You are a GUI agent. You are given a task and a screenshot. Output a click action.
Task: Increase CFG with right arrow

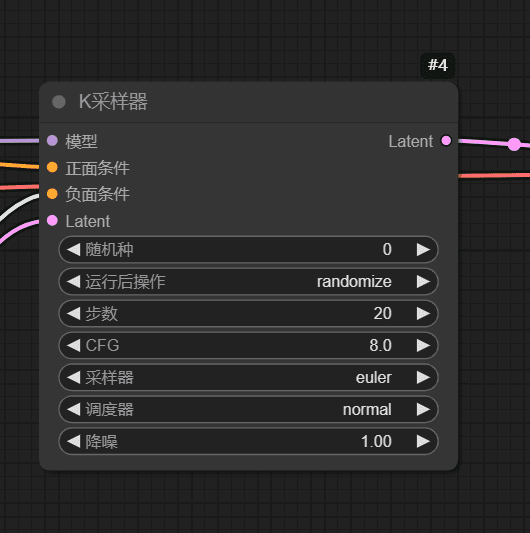(x=423, y=345)
